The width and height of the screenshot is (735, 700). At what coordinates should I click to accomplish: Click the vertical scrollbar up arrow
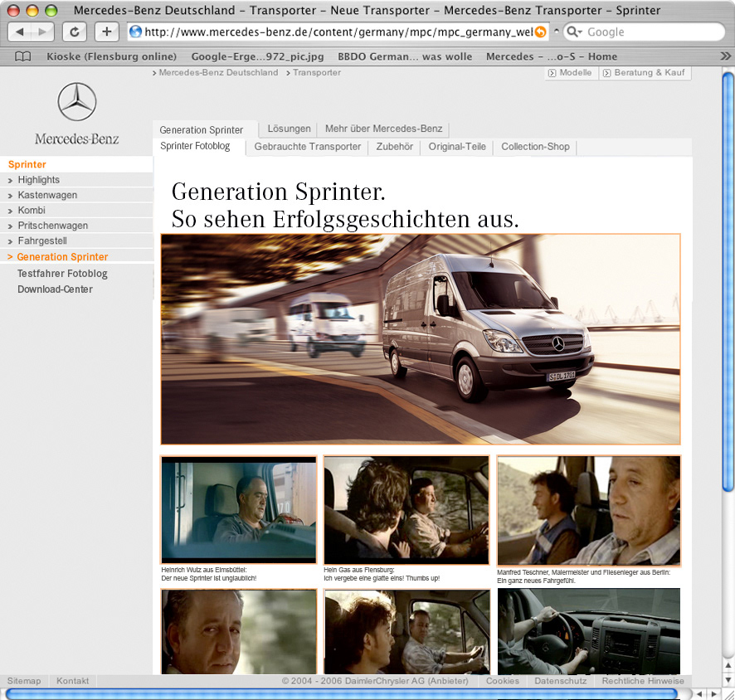(x=728, y=665)
